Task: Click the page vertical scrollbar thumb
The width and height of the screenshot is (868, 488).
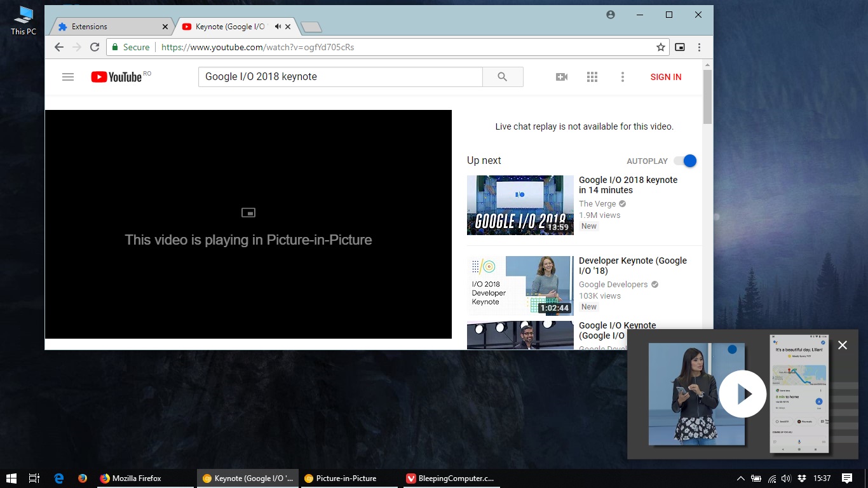Action: [708, 97]
